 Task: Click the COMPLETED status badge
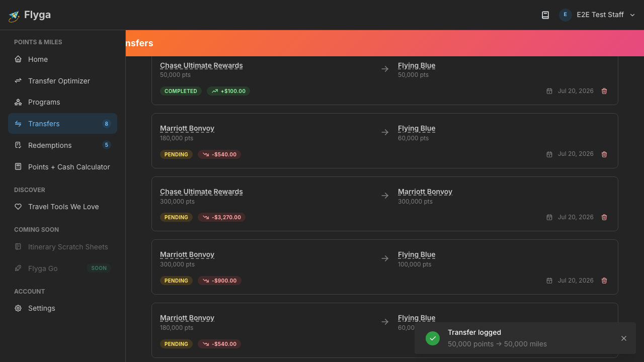[x=181, y=91]
